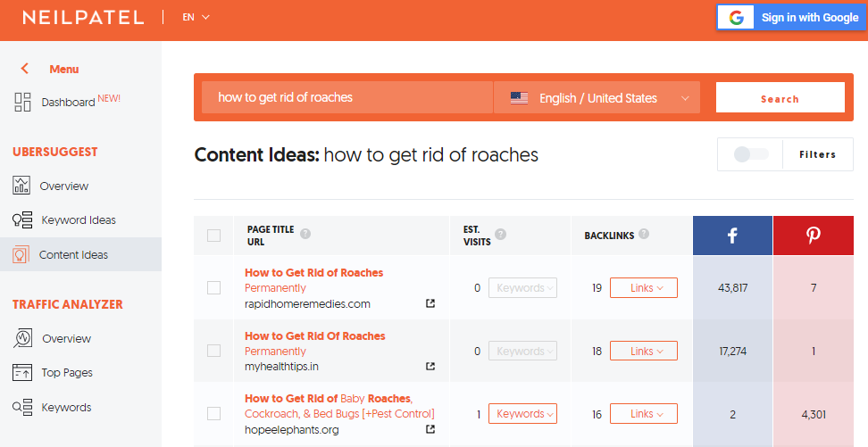
Task: Check the rapidhomeremedies.com row checkbox
Action: tap(213, 287)
